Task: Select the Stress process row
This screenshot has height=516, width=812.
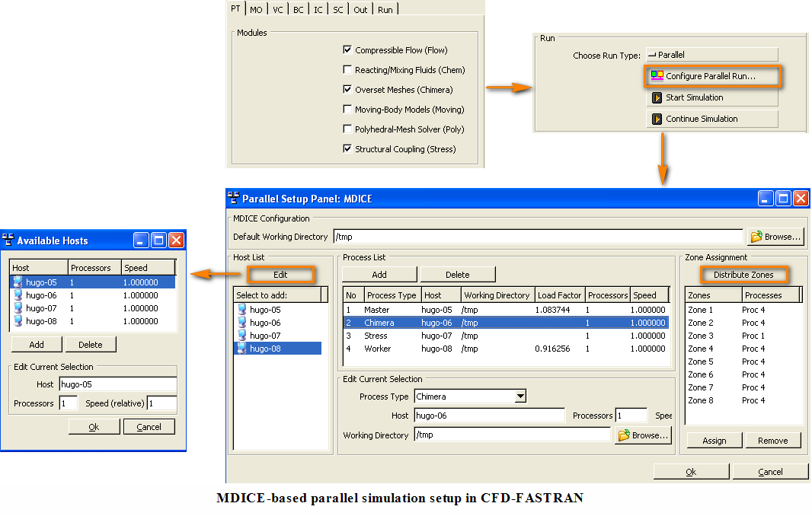Action: (x=506, y=336)
